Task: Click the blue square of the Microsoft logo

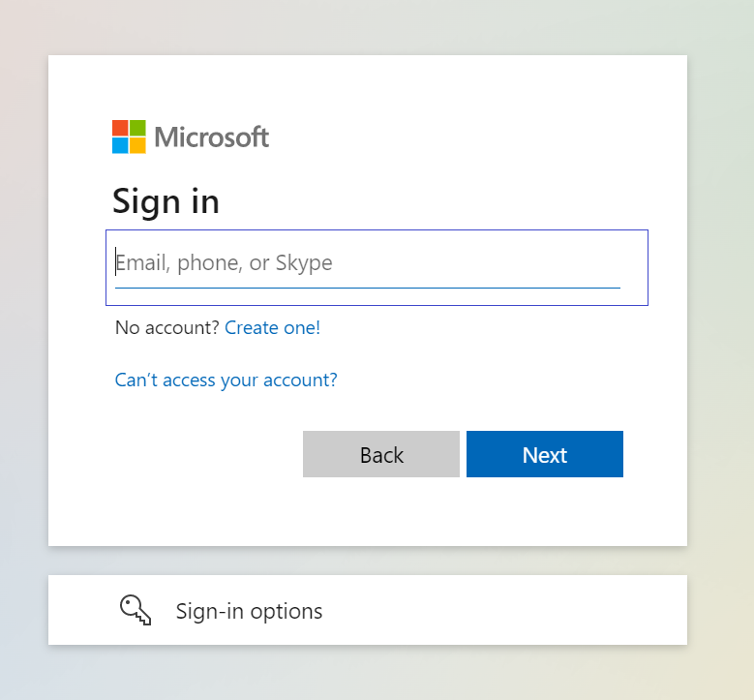Action: [120, 146]
